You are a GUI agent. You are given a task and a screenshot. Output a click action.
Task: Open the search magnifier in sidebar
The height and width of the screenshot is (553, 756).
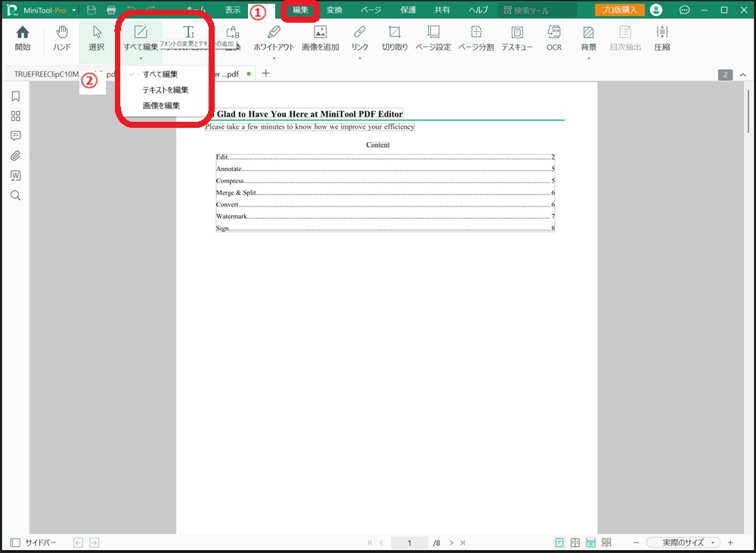point(15,195)
